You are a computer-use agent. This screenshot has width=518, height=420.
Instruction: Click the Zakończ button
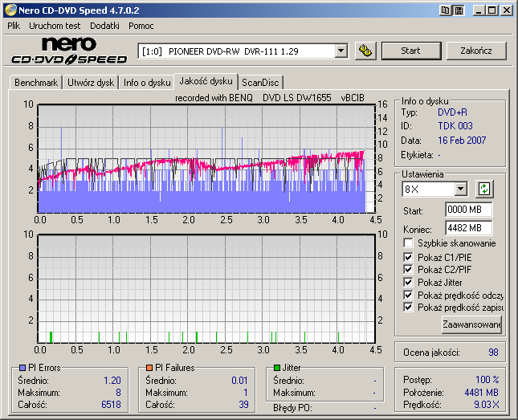(476, 51)
